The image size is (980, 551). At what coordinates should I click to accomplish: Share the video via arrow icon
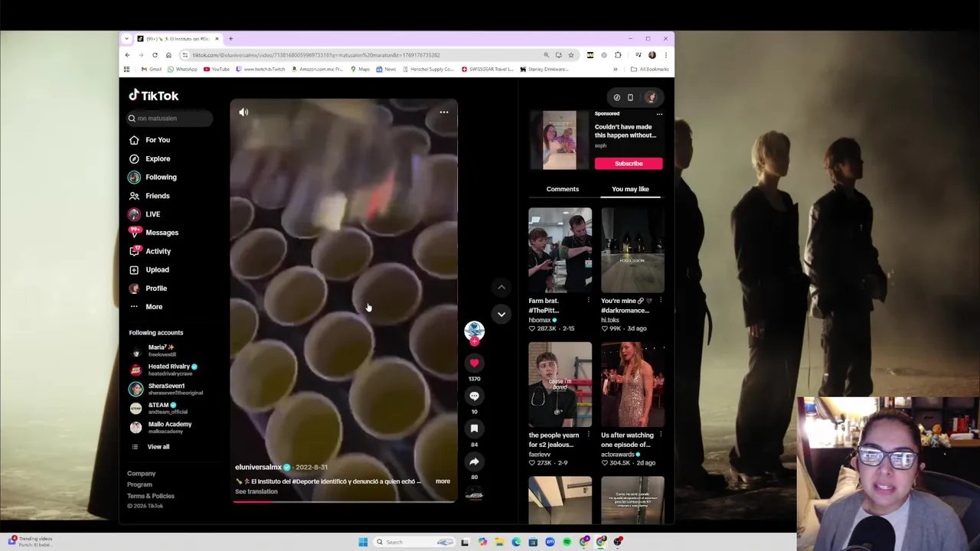tap(474, 461)
